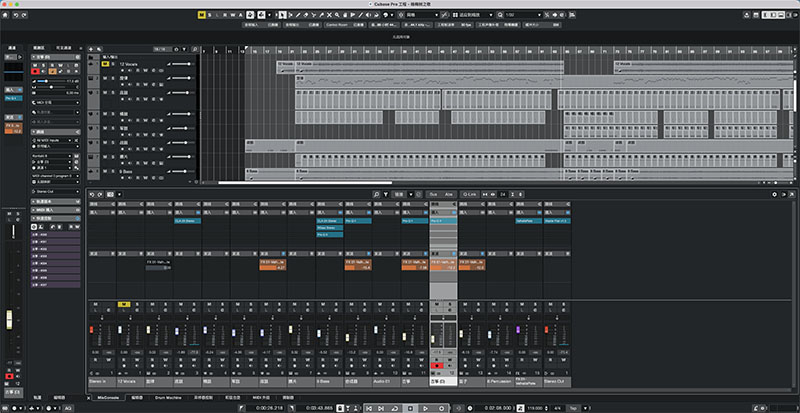Toggle the global Mute M button in toolbar

point(202,15)
